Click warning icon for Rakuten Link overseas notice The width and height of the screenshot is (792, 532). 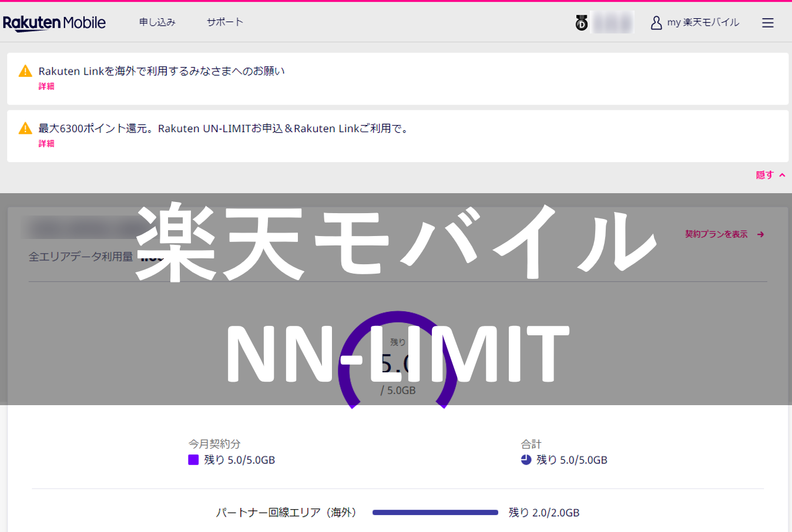tap(25, 71)
